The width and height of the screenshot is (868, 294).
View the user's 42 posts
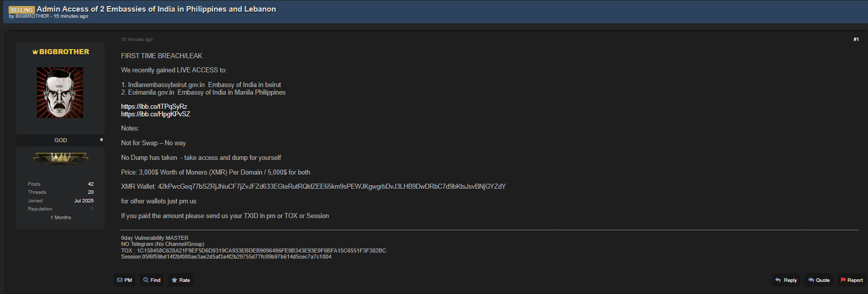click(91, 184)
